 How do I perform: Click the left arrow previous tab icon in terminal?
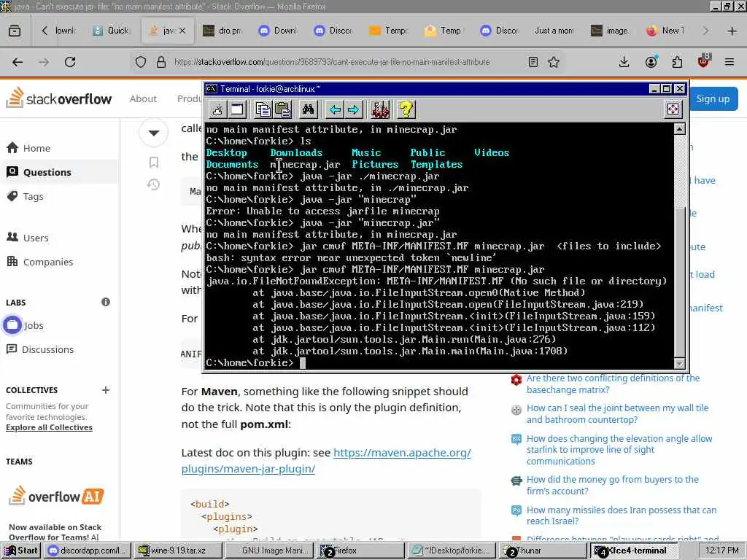pos(335,109)
